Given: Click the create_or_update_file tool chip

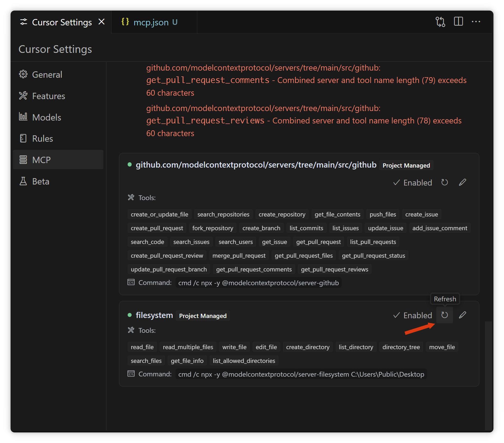Looking at the screenshot, I should [x=159, y=214].
